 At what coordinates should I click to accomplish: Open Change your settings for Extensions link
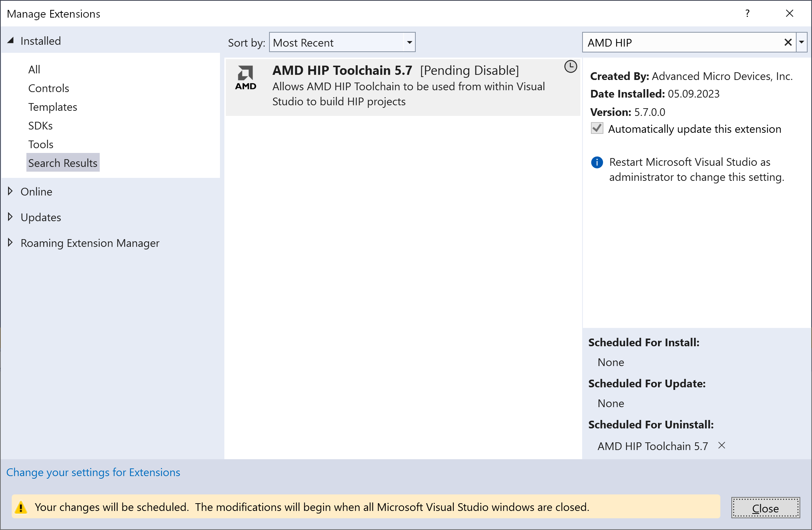(x=93, y=472)
